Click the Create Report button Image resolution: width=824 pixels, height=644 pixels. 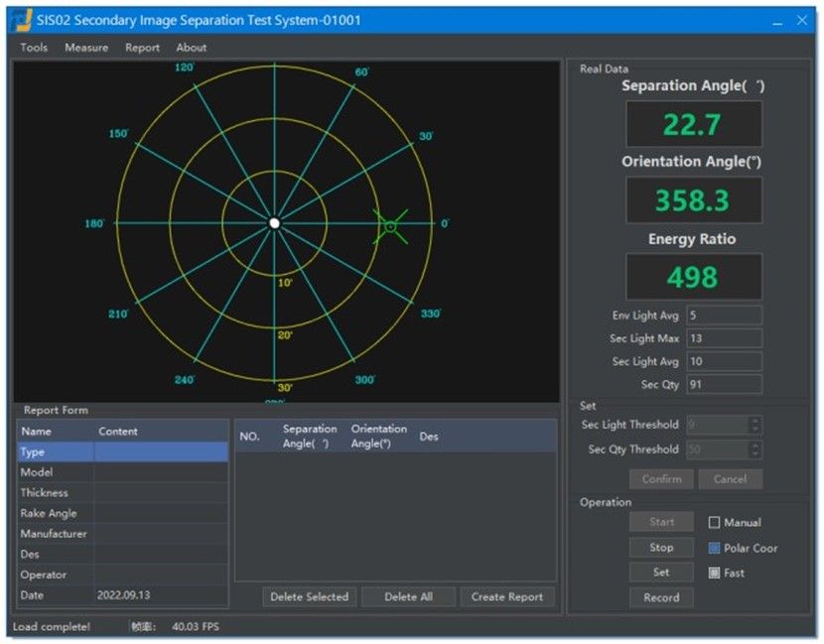coord(507,596)
